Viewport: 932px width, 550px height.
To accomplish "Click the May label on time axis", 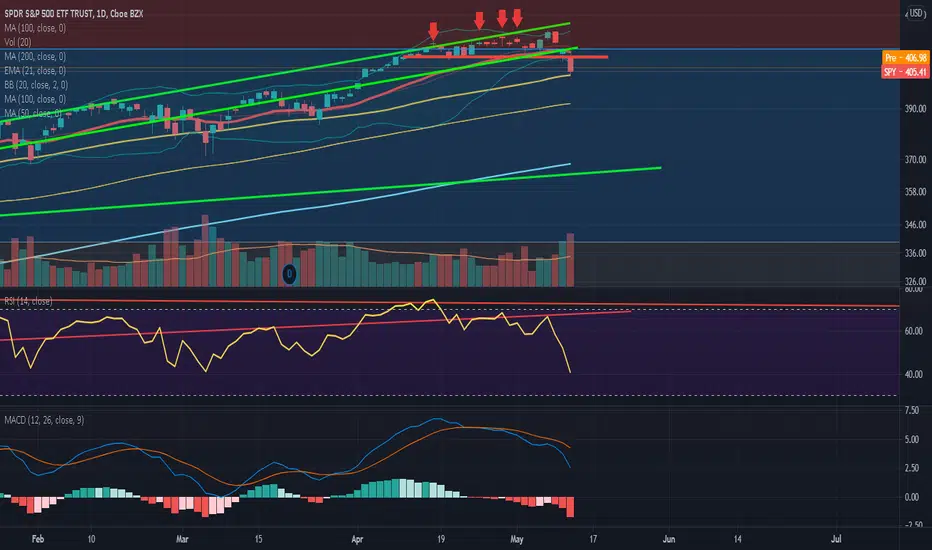I will [x=517, y=539].
